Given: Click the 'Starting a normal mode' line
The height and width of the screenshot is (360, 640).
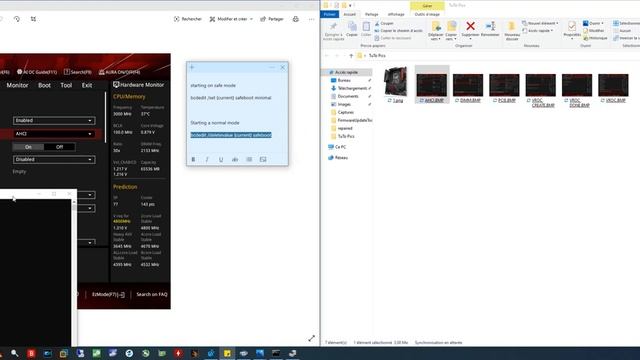Looking at the screenshot, I should [x=215, y=123].
